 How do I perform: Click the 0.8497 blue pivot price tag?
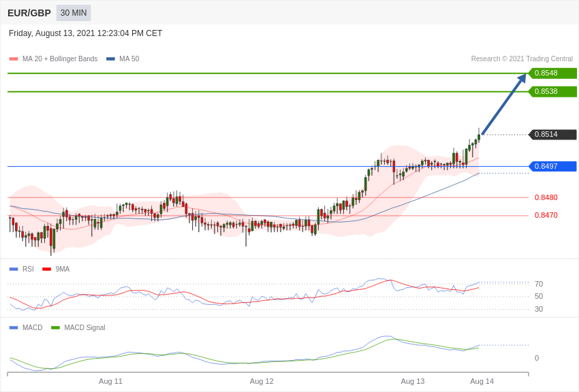(552, 166)
